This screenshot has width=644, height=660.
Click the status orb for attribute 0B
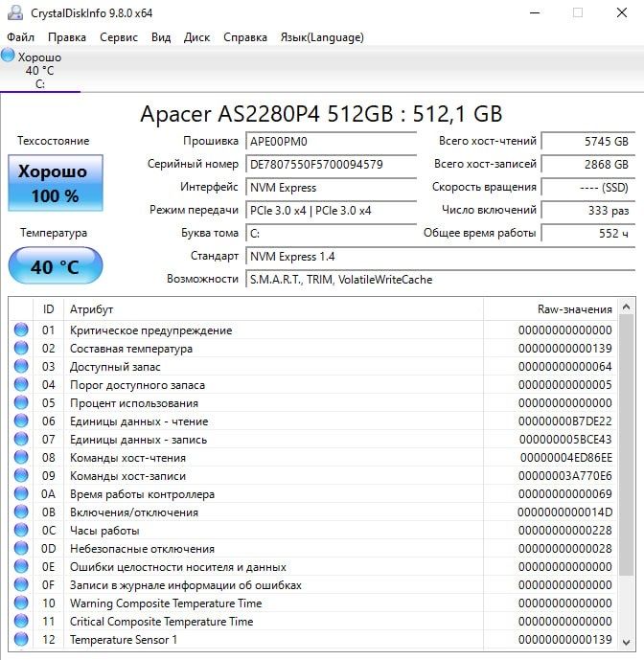coord(21,512)
